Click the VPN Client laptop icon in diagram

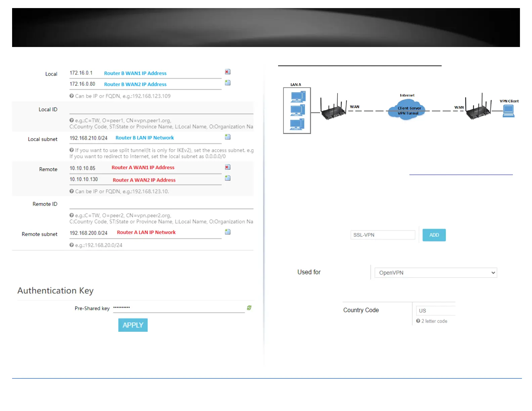tap(508, 111)
